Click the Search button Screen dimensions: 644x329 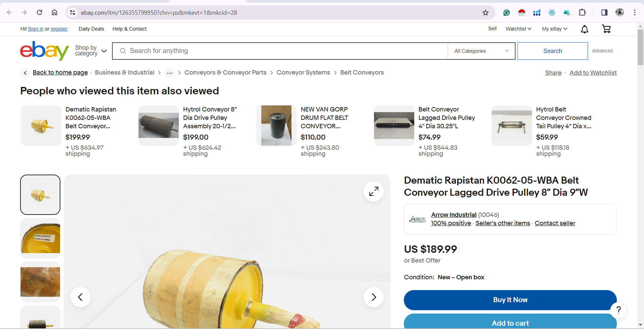pos(552,51)
